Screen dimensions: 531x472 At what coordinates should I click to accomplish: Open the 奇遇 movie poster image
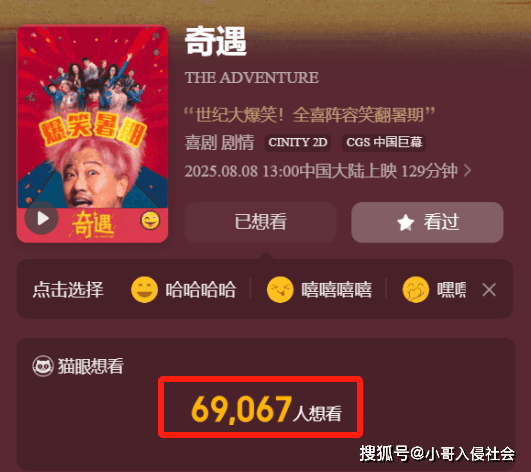click(92, 134)
